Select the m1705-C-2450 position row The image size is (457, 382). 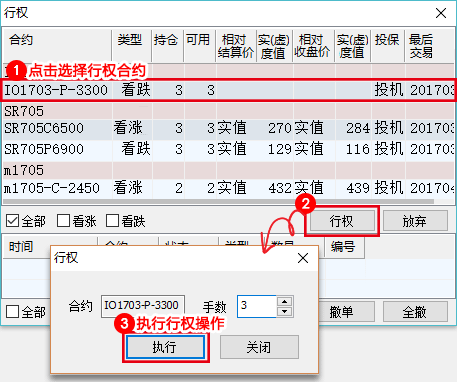pyautogui.click(x=228, y=188)
